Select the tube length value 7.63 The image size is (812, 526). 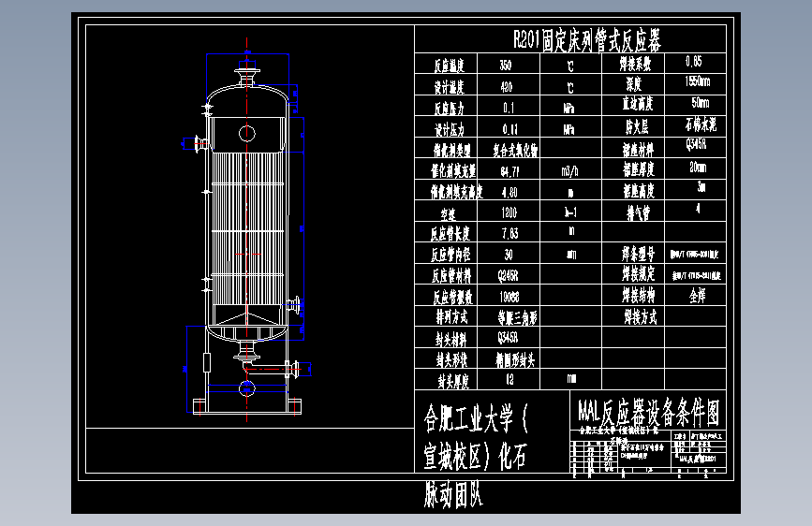pyautogui.click(x=510, y=233)
